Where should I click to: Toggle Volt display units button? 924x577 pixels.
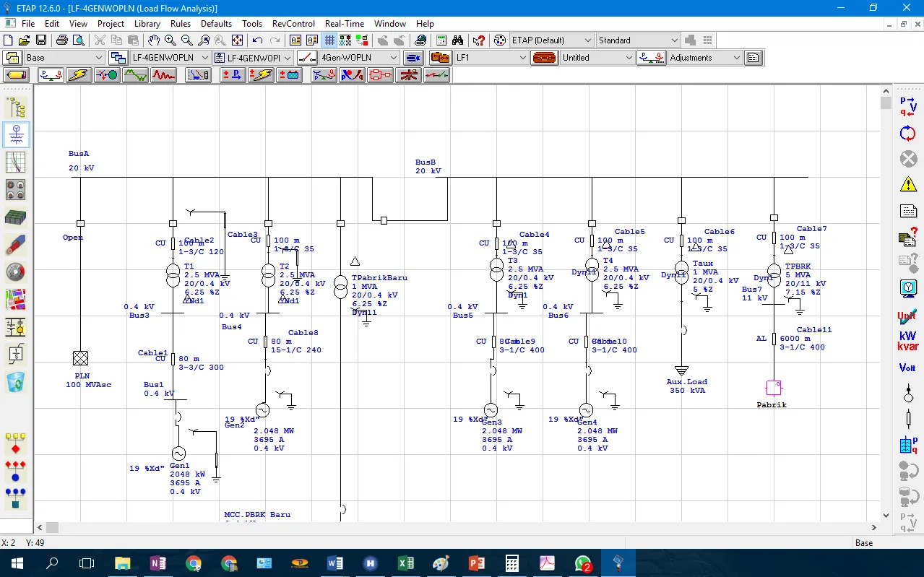(908, 368)
